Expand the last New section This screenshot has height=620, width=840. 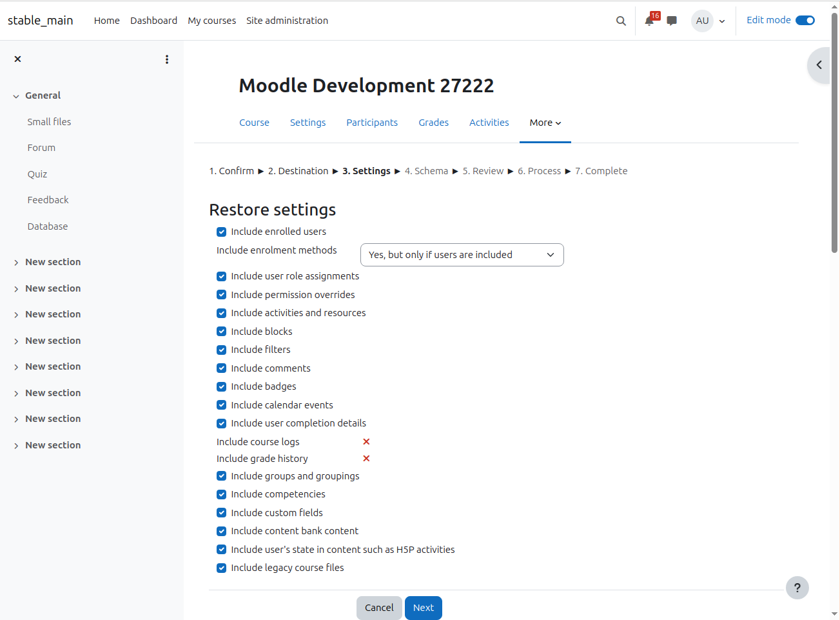(16, 446)
